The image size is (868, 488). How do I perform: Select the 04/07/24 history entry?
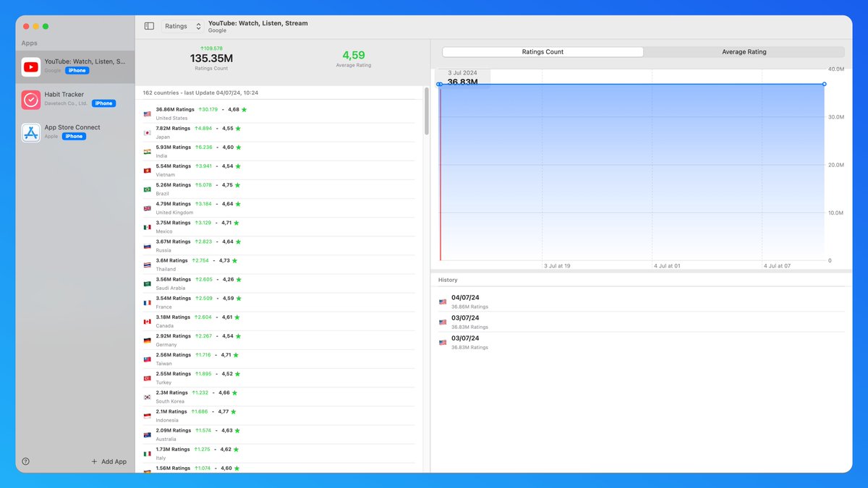[x=641, y=301]
